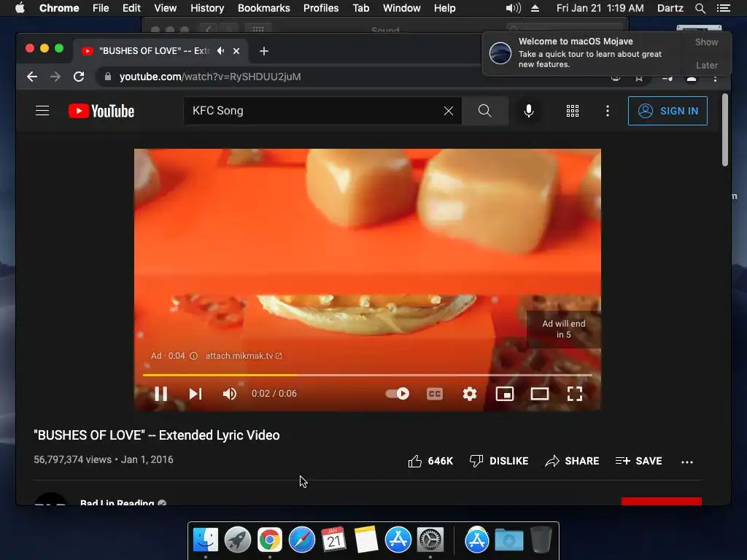Open Chrome's three-dot menu

tap(715, 79)
